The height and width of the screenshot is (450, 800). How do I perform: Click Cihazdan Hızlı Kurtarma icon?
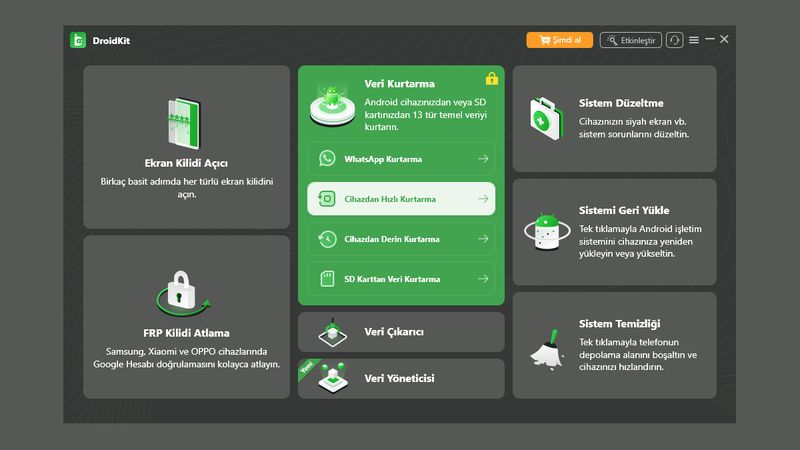coord(327,199)
